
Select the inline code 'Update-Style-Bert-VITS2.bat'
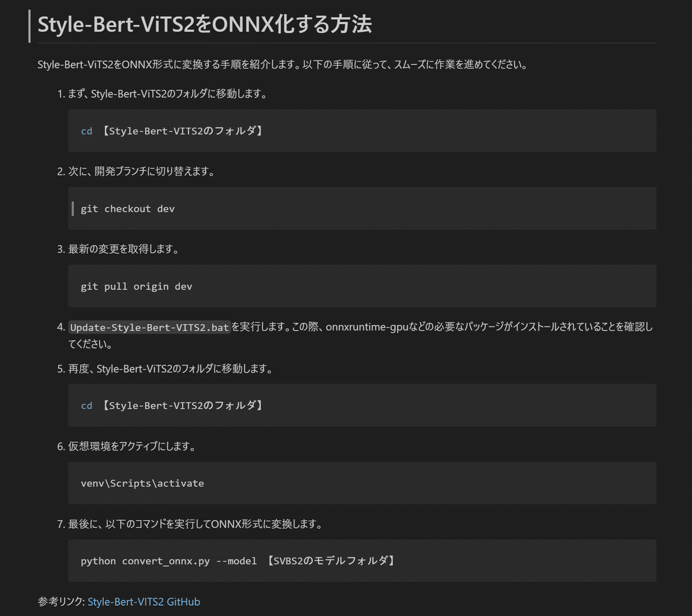[x=149, y=326]
